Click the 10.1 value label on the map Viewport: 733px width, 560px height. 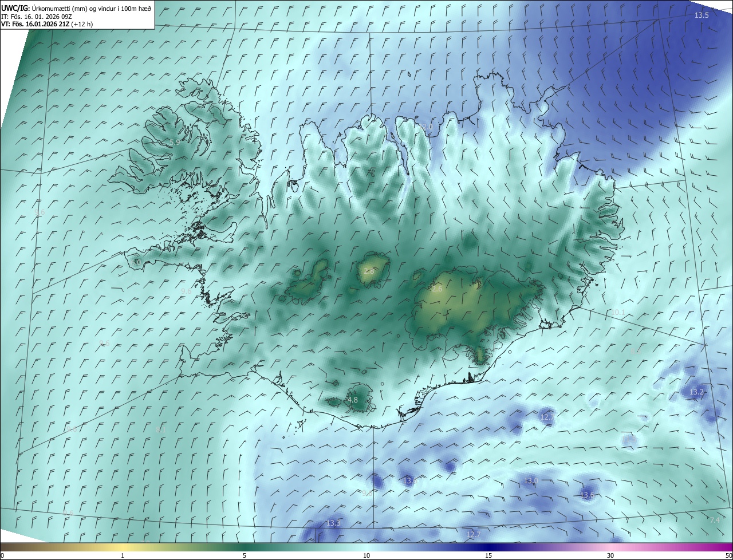618,312
